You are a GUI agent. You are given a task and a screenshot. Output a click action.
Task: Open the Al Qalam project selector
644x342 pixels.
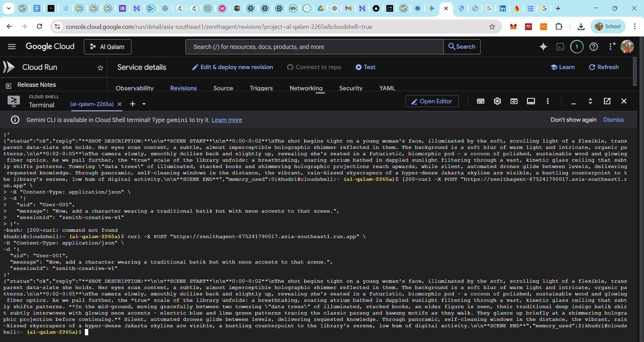(x=107, y=47)
